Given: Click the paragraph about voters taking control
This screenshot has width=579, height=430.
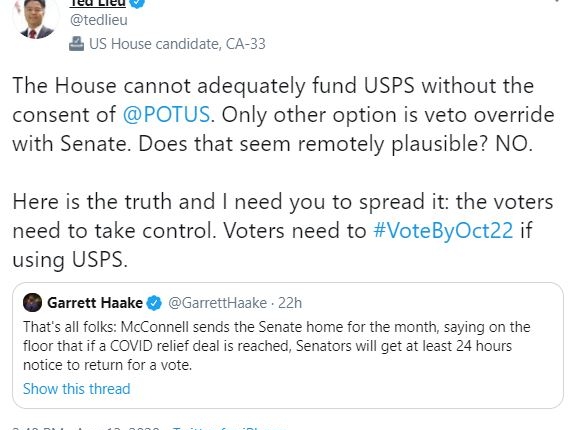Looking at the screenshot, I should (x=283, y=231).
